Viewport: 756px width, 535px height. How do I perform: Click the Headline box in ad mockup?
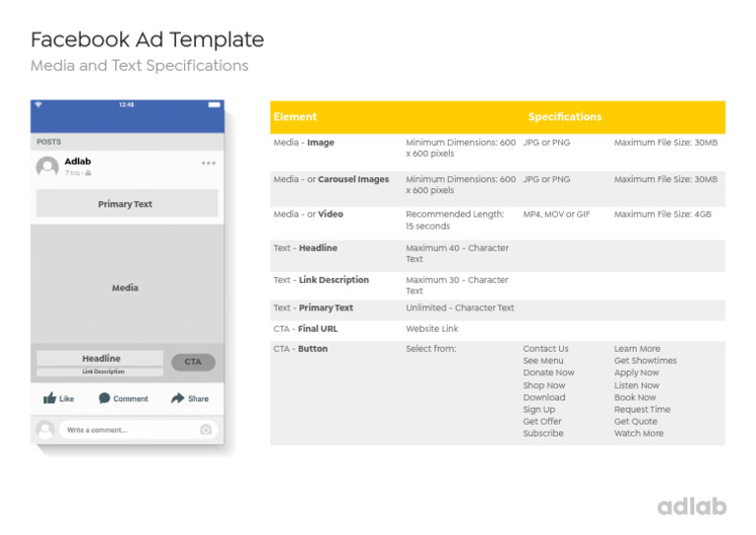coord(100,359)
